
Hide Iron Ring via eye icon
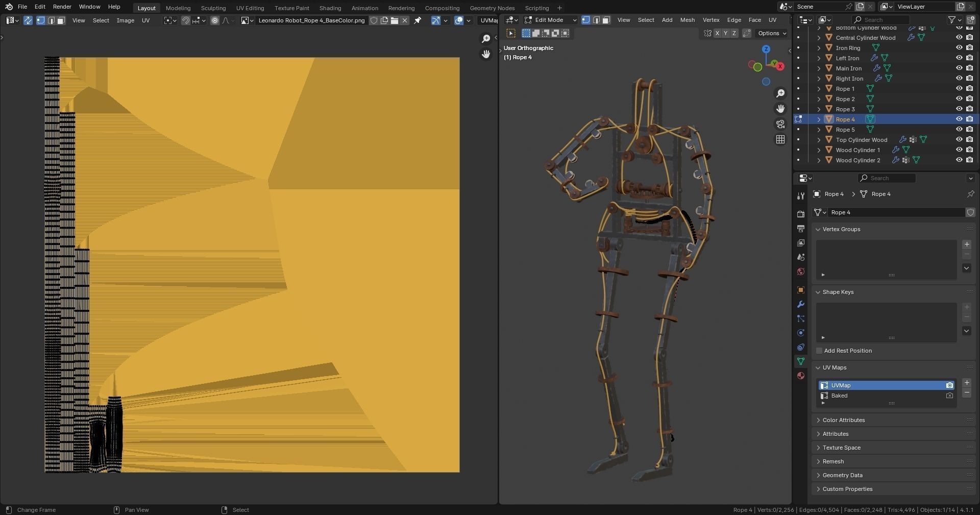point(959,47)
